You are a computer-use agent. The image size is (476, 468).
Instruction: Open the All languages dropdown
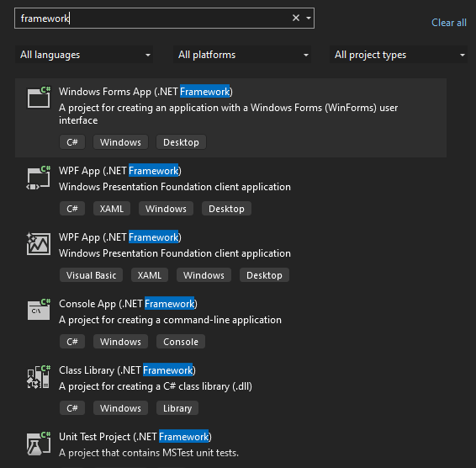pos(84,55)
